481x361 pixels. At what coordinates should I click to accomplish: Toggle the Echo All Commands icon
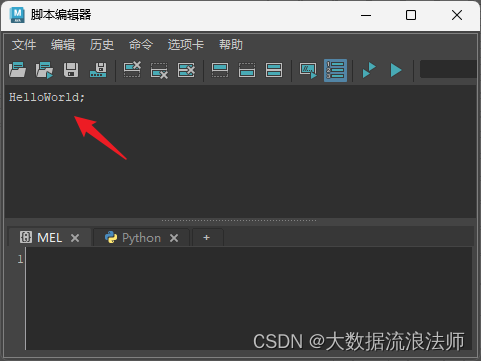308,70
